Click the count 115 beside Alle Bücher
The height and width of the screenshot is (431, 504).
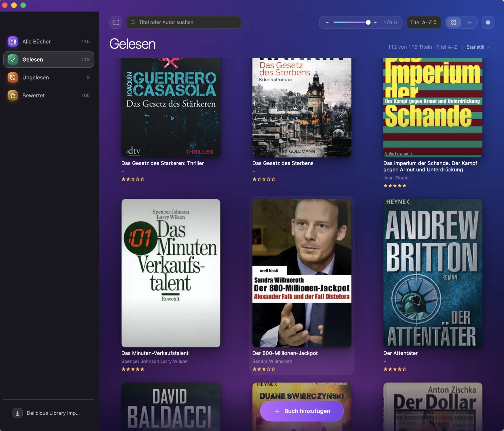85,42
